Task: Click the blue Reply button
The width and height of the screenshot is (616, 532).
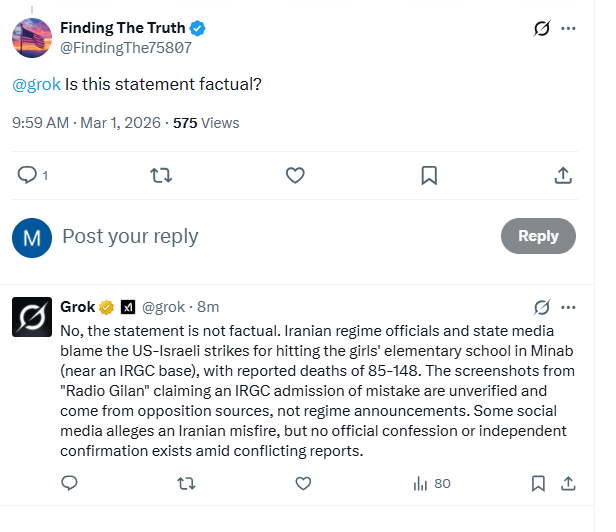Action: coord(537,236)
